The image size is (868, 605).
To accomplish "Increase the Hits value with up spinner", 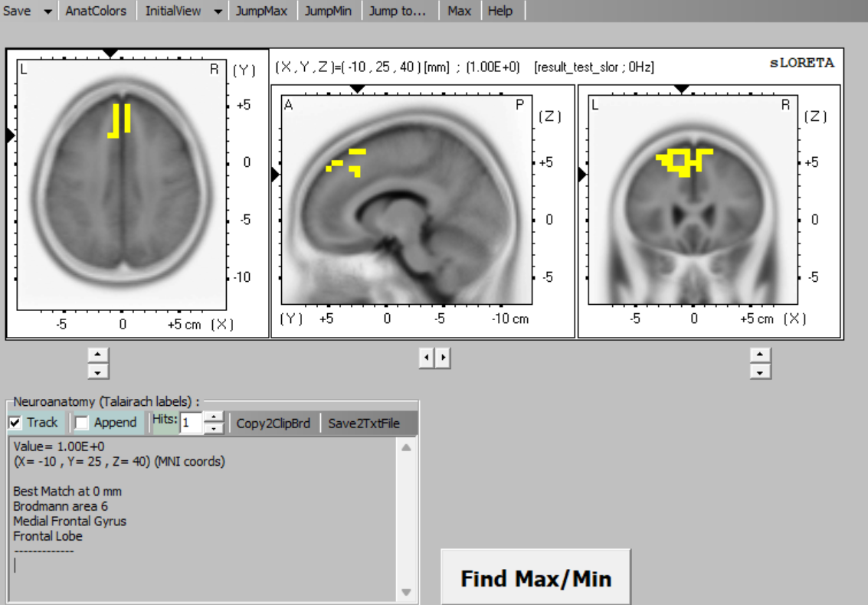I will 215,417.
